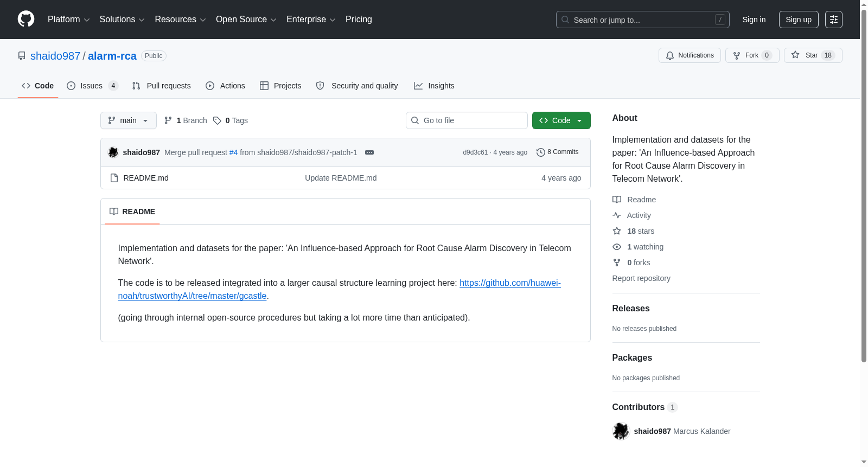Open contributor shaido987 avatar
Screen dimensions: 868x467
(x=621, y=431)
